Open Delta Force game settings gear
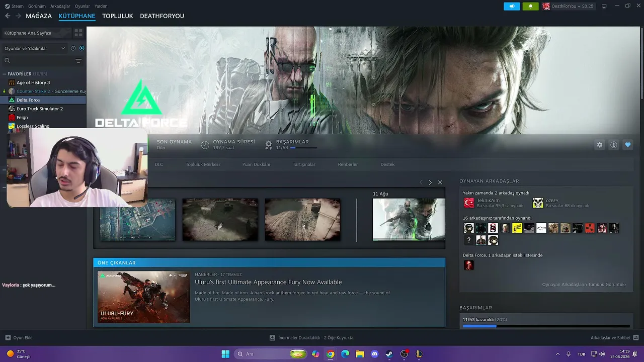 600,145
